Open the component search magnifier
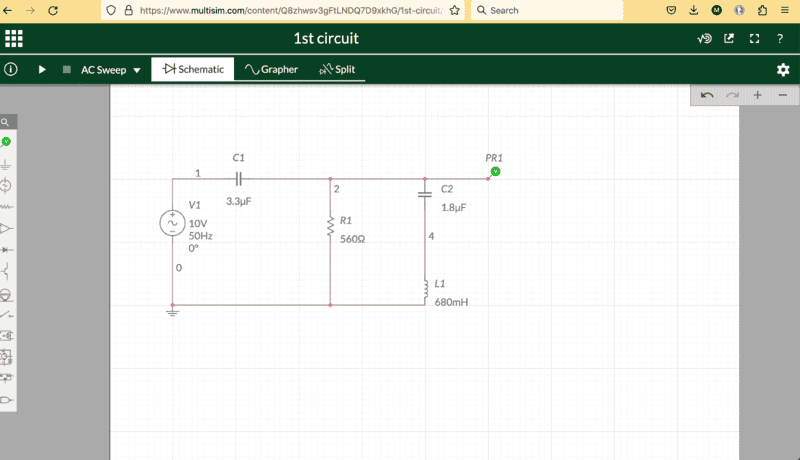Image resolution: width=800 pixels, height=460 pixels. pyautogui.click(x=5, y=121)
